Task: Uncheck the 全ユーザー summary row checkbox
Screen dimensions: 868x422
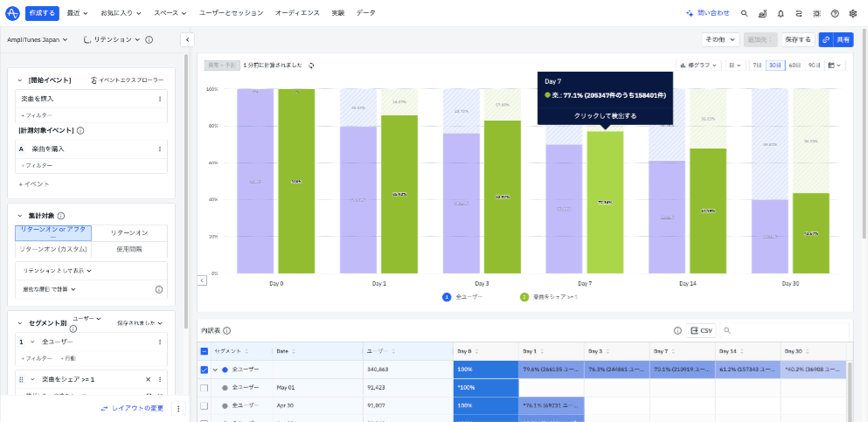Action: click(204, 370)
